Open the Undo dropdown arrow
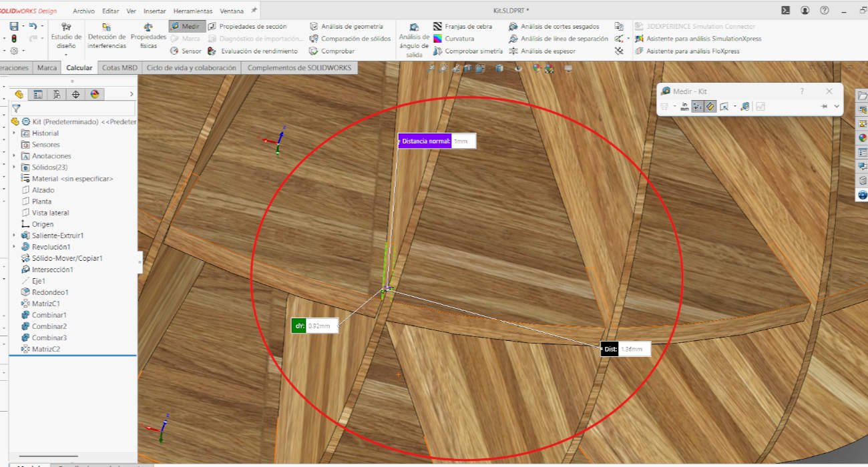The image size is (868, 467). pos(42,27)
